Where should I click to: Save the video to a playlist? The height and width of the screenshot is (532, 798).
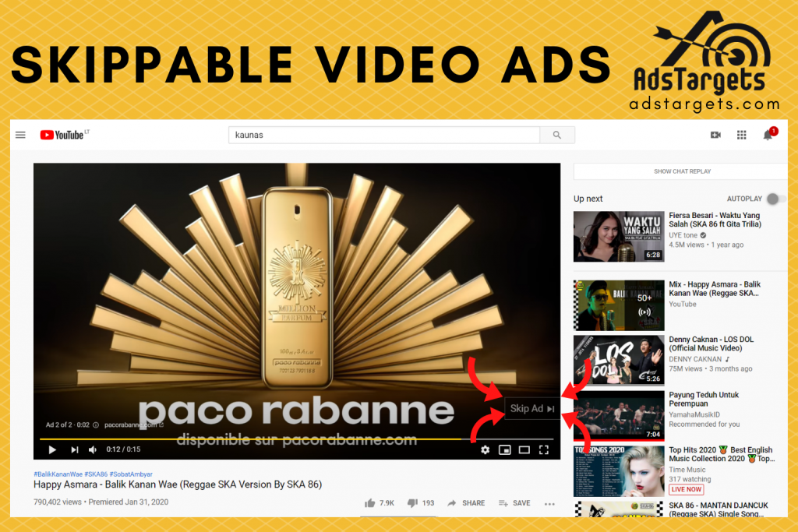[x=514, y=503]
